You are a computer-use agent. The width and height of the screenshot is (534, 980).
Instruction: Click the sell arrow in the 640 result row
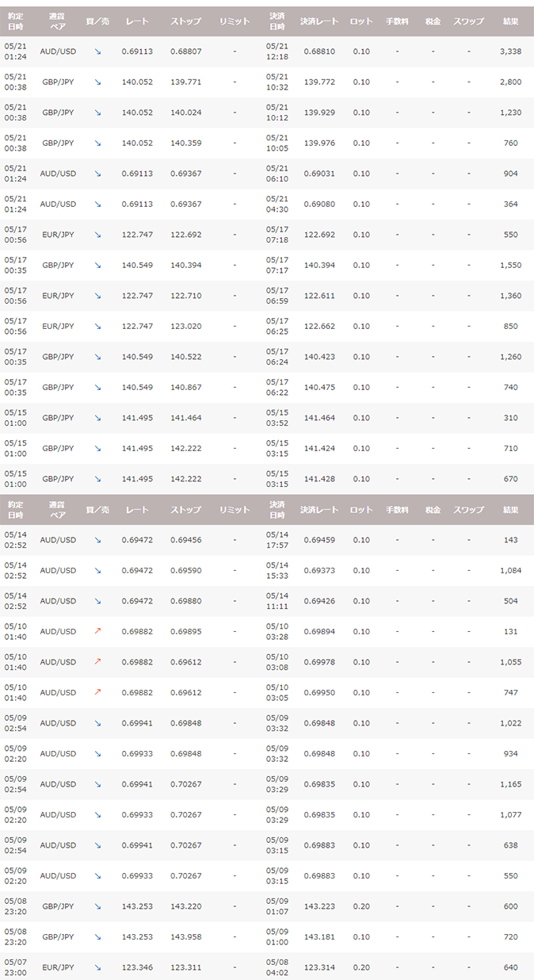pos(97,967)
